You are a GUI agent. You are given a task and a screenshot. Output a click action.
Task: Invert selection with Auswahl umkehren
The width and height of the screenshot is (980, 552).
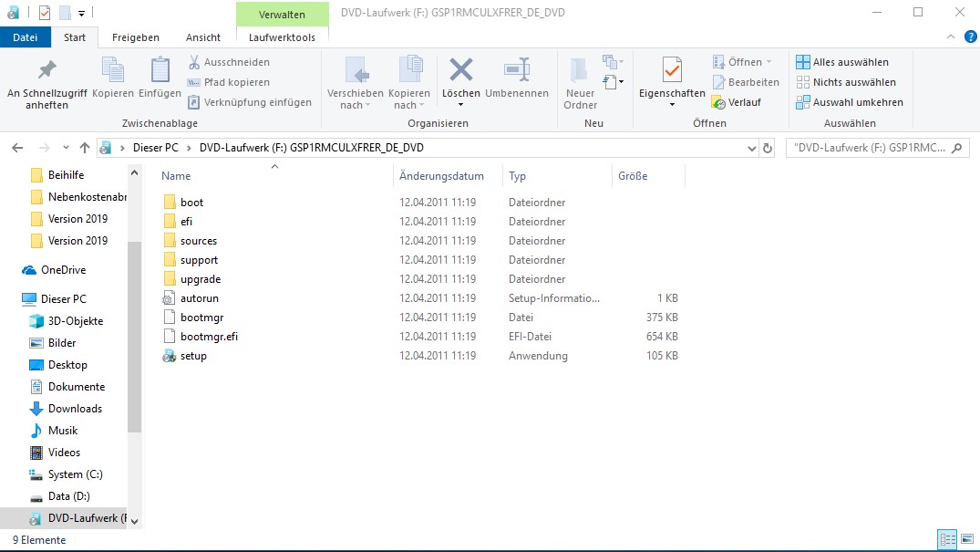tap(850, 102)
